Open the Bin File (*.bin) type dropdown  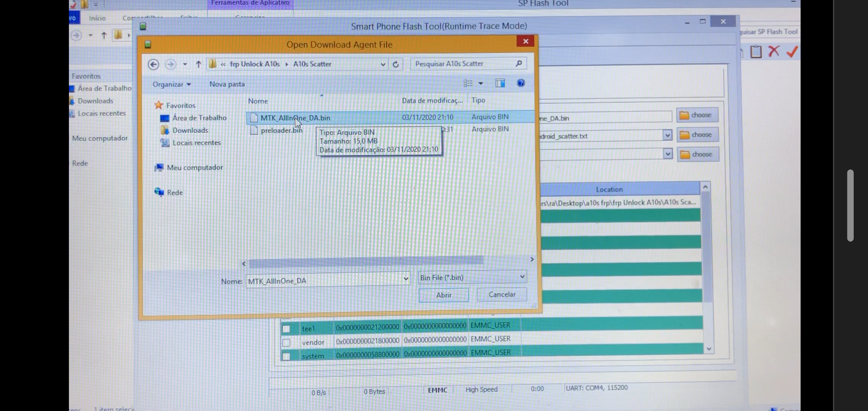(522, 277)
